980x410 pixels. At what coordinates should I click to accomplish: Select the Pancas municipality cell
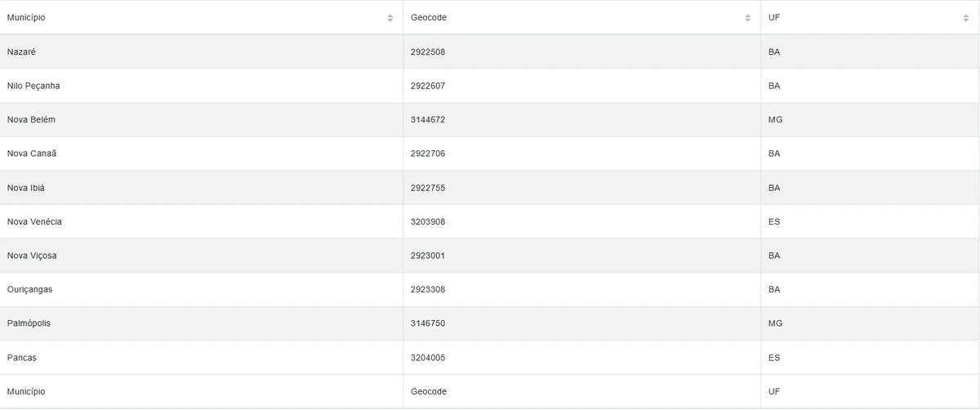(x=22, y=358)
